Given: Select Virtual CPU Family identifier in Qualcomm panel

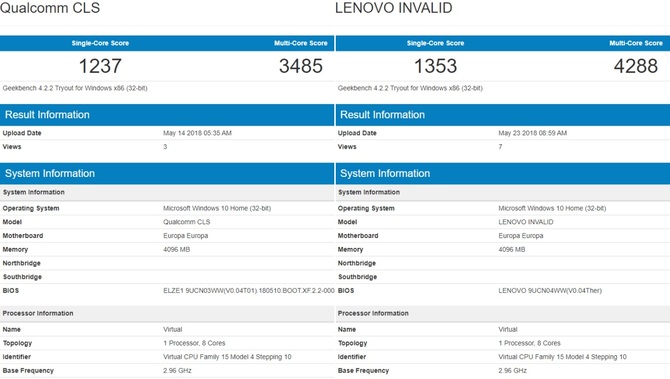Looking at the screenshot, I should 227,357.
